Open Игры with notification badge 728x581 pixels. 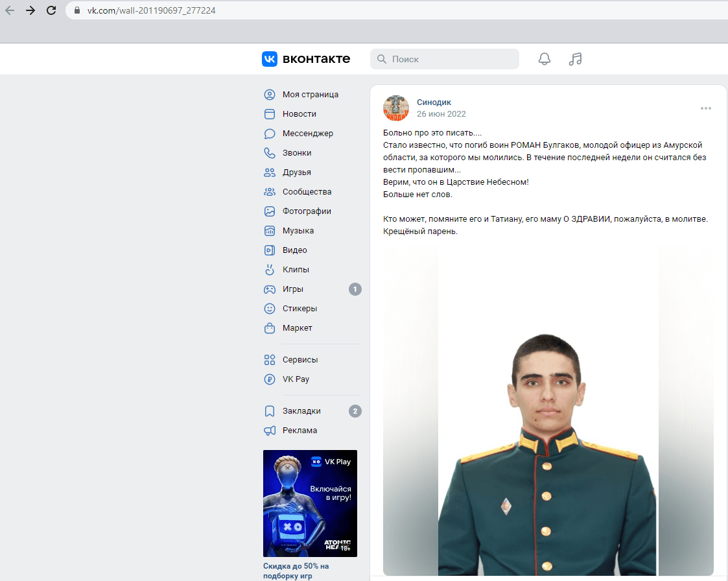(x=293, y=289)
